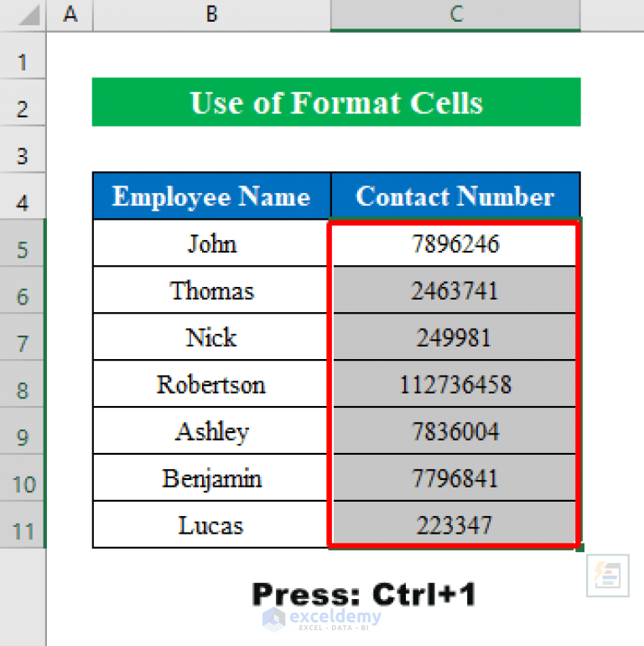Select row 8 header
The width and height of the screenshot is (644, 646).
23,384
